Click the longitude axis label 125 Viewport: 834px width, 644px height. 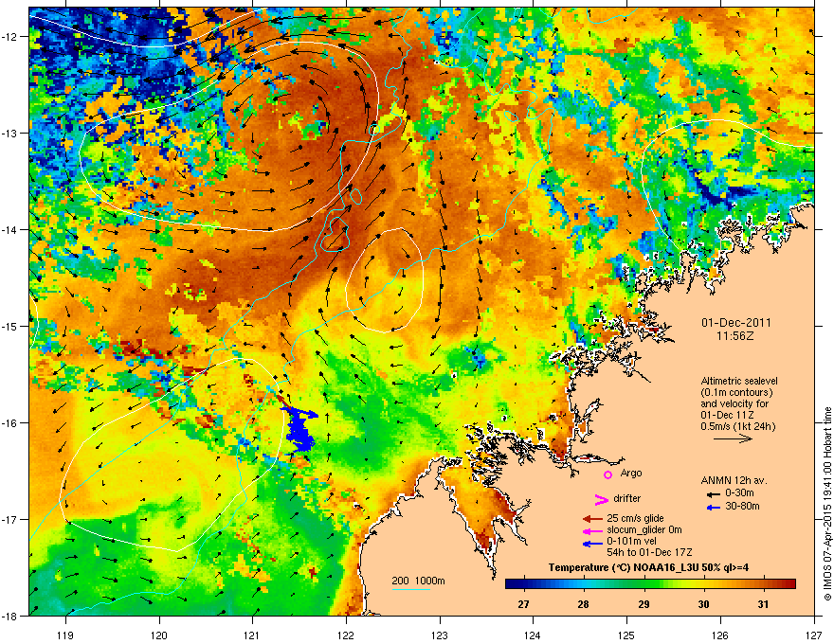(626, 635)
